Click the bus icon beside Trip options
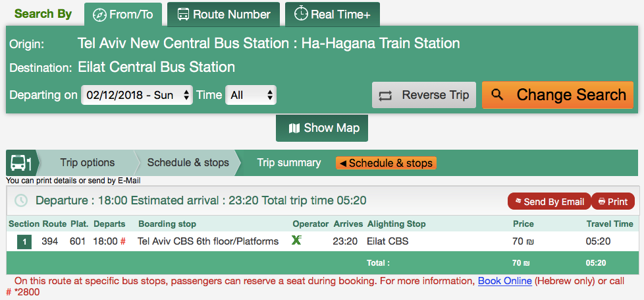 pyautogui.click(x=21, y=163)
